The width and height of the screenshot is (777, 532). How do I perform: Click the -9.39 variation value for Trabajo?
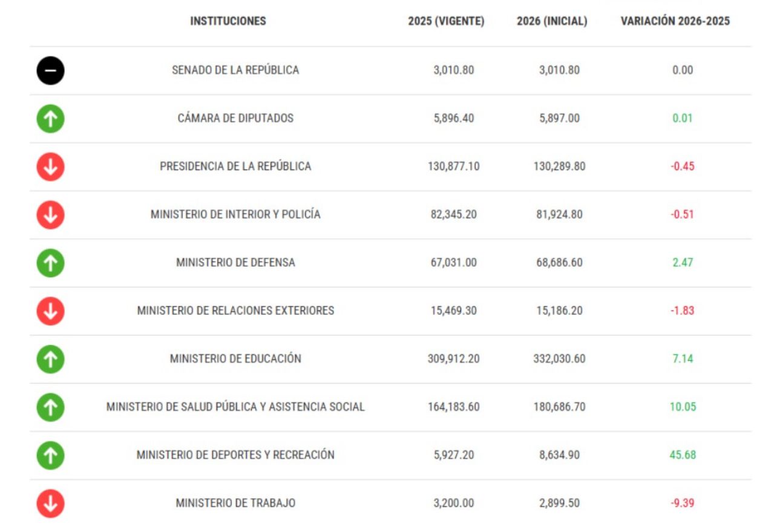click(683, 504)
